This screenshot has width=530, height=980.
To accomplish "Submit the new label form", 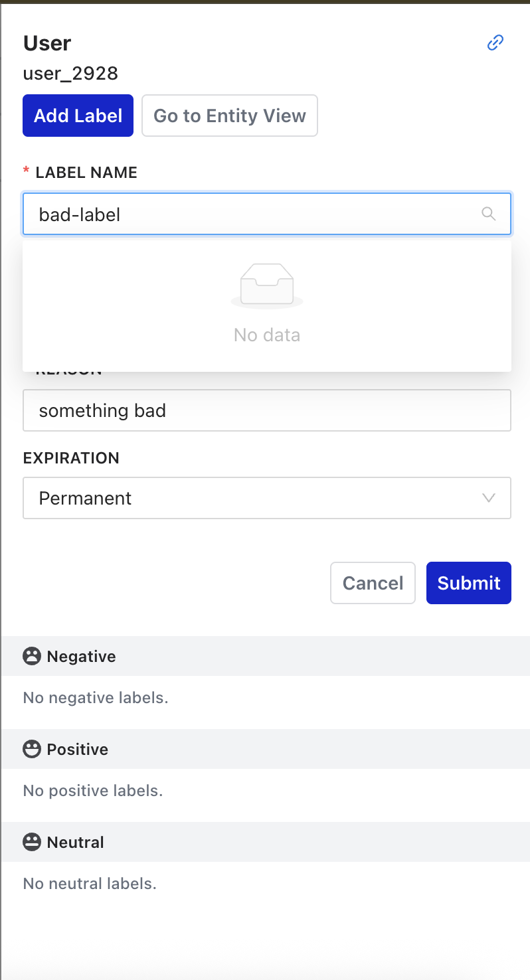I will (x=468, y=582).
